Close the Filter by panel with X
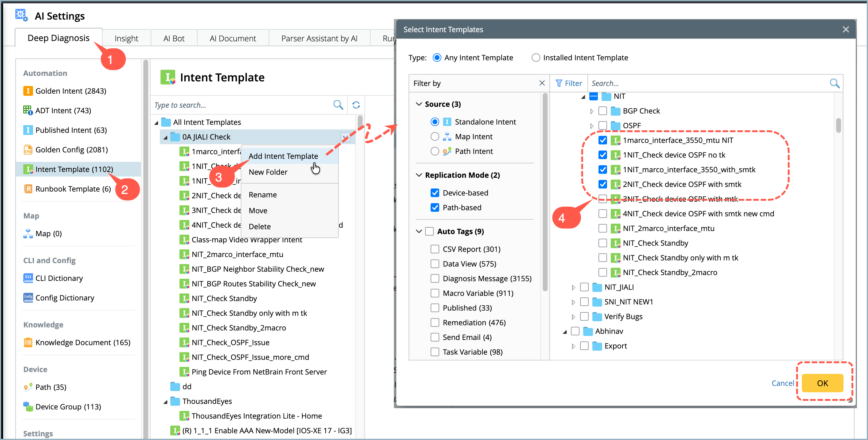 (x=542, y=83)
